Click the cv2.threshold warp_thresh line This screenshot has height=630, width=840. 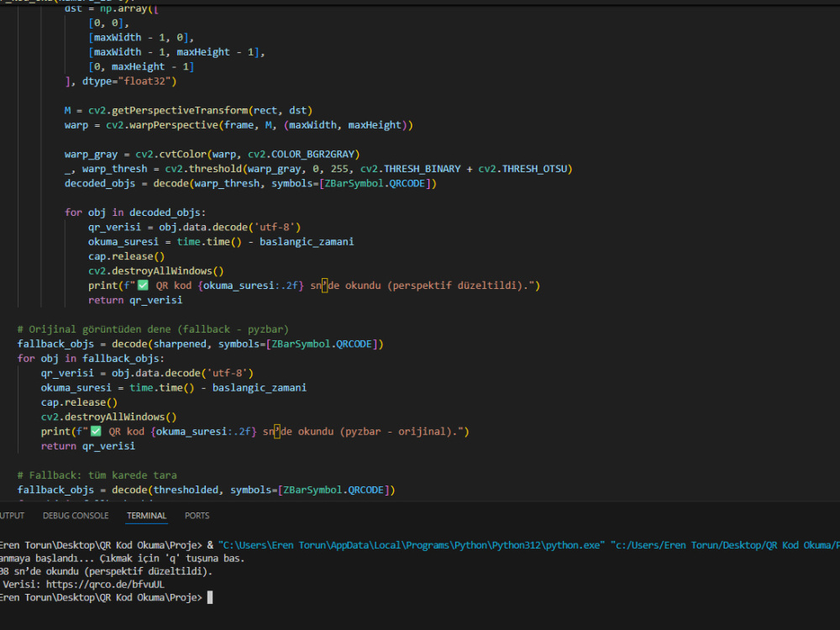[x=318, y=169]
